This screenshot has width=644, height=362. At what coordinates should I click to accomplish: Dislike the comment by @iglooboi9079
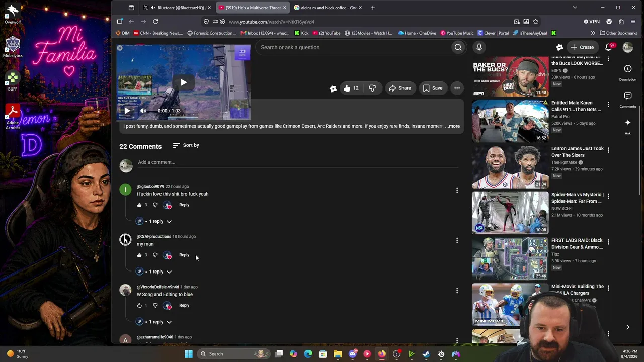[x=155, y=205]
